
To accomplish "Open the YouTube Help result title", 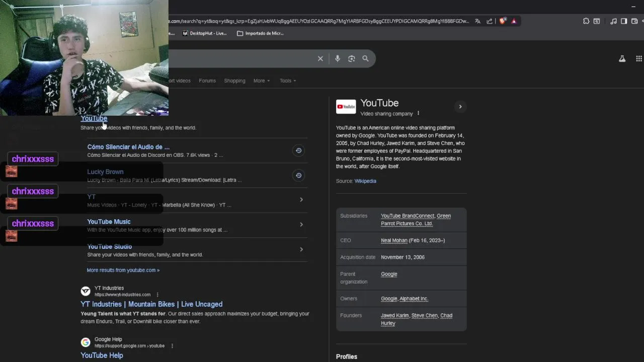I will pos(102,355).
